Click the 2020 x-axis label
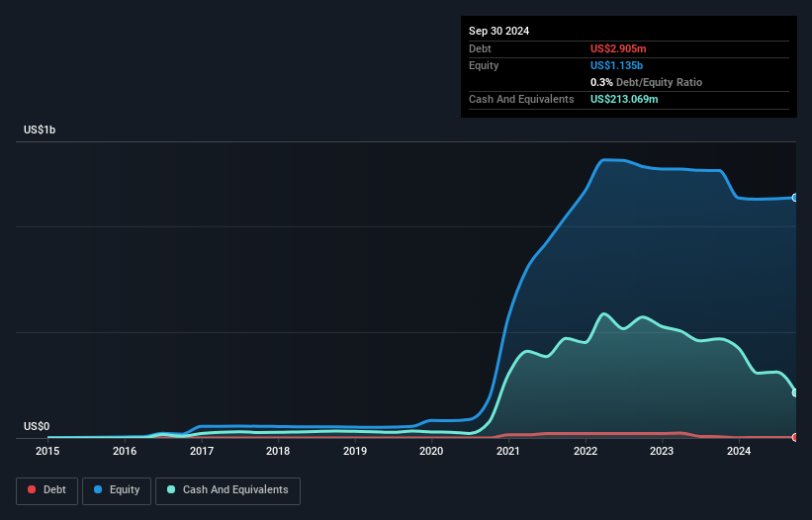The height and width of the screenshot is (520, 812). [431, 451]
